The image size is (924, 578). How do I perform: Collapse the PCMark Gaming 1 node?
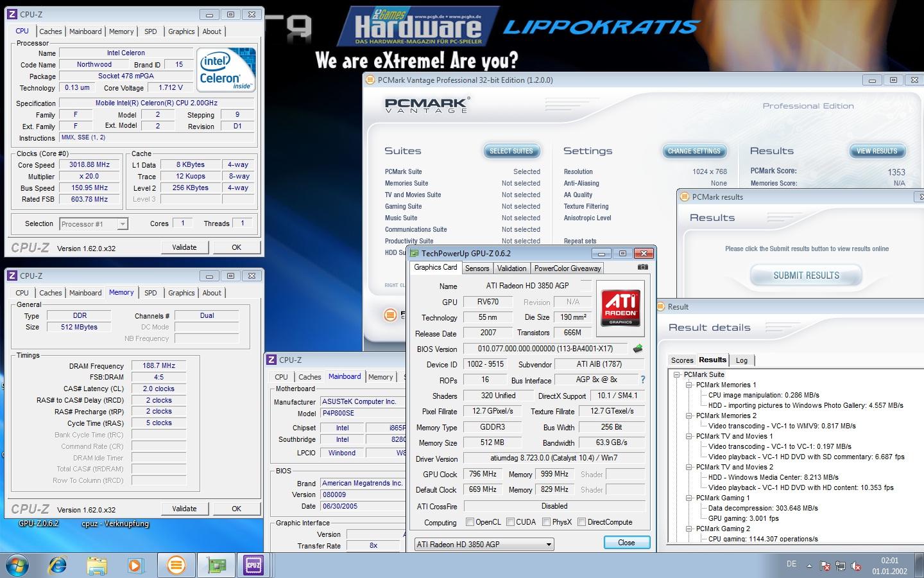click(689, 498)
